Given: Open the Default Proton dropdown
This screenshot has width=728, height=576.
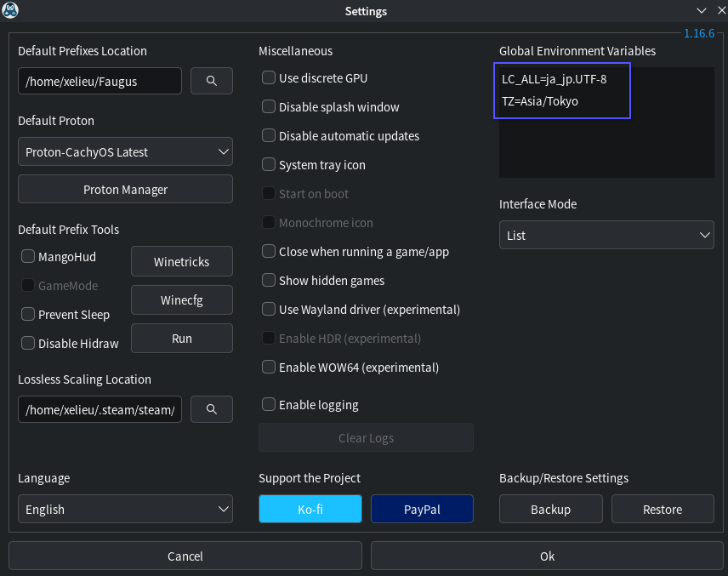Looking at the screenshot, I should (x=125, y=151).
